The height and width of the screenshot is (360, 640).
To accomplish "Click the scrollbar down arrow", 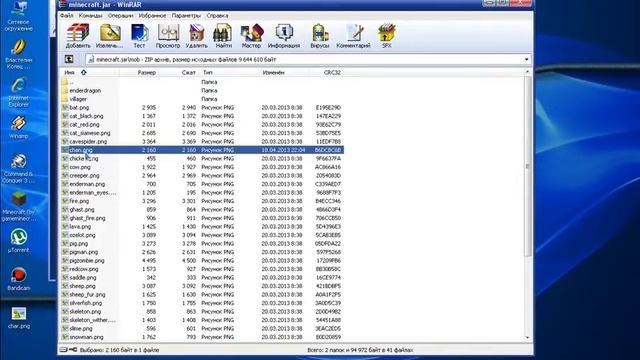I will pos(527,338).
